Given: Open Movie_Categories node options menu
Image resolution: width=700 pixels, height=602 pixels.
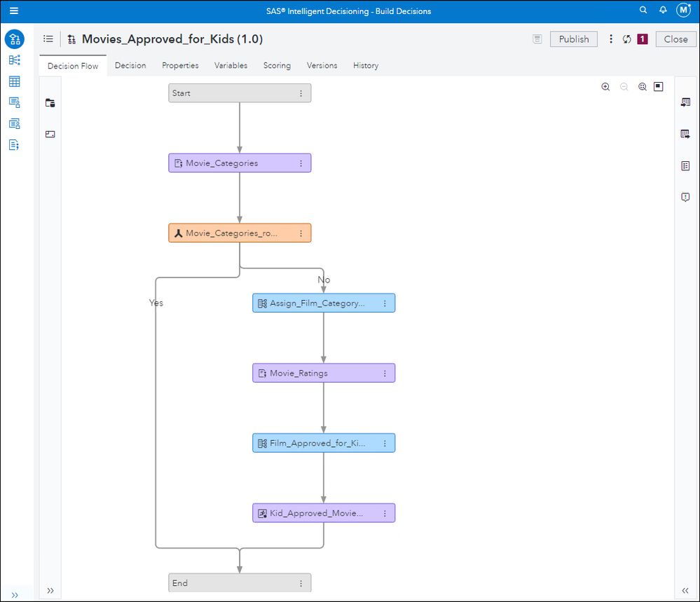Looking at the screenshot, I should click(x=301, y=163).
